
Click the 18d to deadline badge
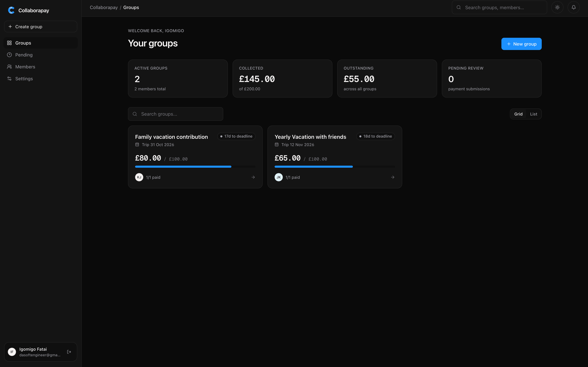[x=375, y=136]
